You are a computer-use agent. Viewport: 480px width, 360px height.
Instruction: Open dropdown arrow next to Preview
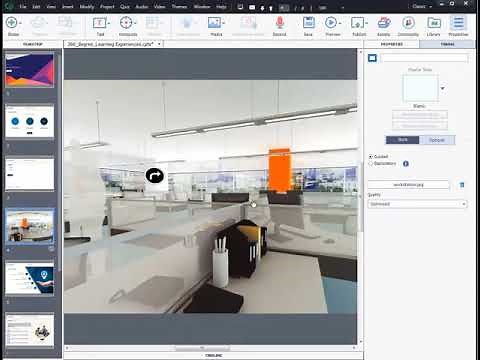[x=340, y=23]
